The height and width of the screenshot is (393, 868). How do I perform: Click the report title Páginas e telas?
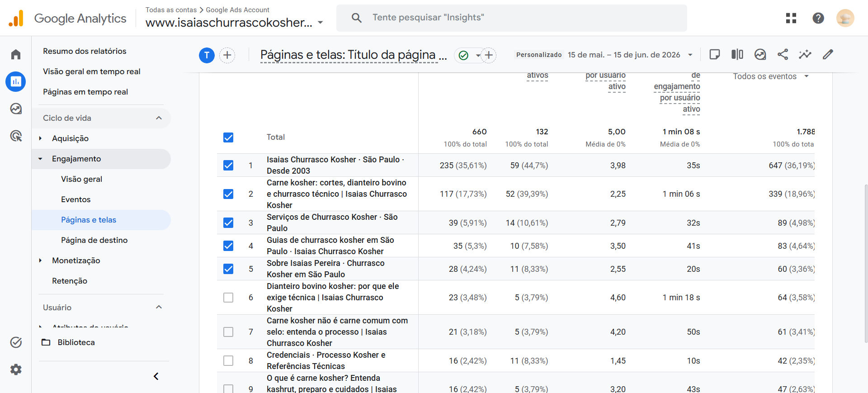(354, 55)
